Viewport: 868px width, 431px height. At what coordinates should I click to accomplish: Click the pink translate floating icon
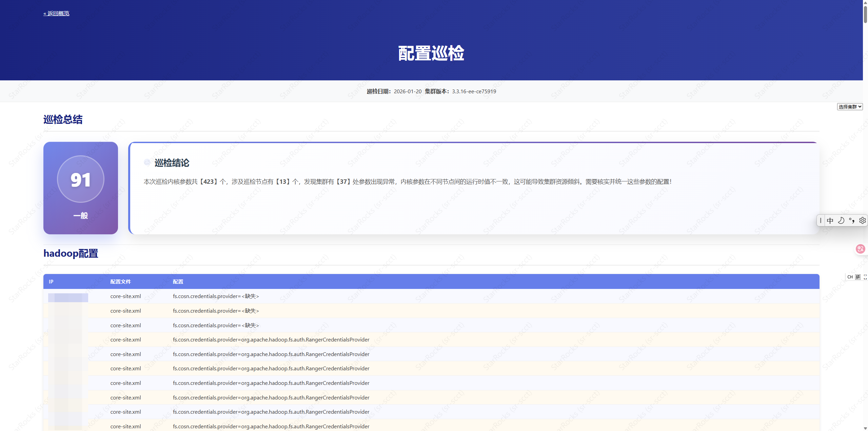[x=860, y=249]
